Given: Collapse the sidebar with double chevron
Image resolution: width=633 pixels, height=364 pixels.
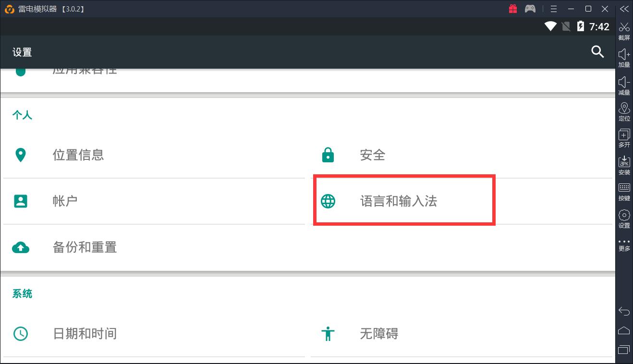Looking at the screenshot, I should click(x=624, y=9).
